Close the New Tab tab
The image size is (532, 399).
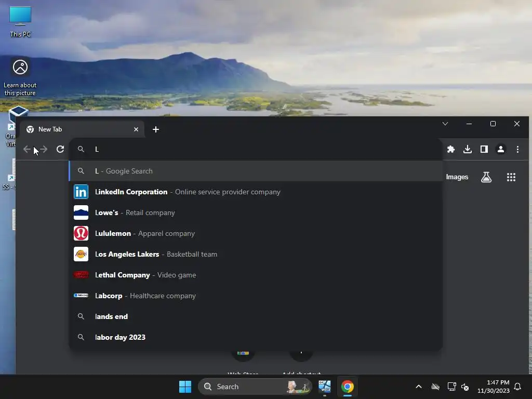(136, 129)
